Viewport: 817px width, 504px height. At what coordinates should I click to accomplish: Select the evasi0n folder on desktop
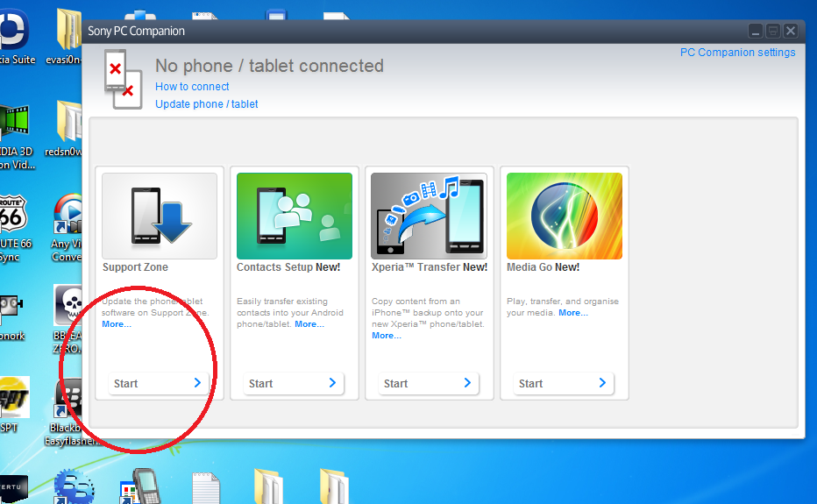[x=67, y=37]
